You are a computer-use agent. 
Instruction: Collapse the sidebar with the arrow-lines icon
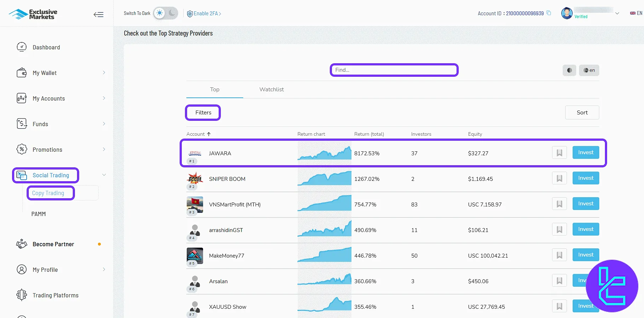(98, 15)
